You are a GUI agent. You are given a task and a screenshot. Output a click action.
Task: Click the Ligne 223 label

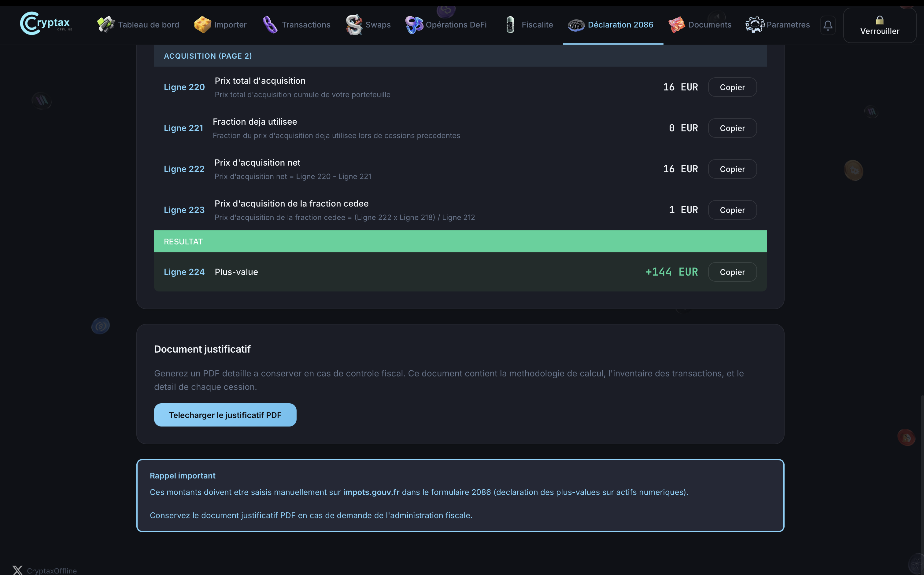click(184, 210)
